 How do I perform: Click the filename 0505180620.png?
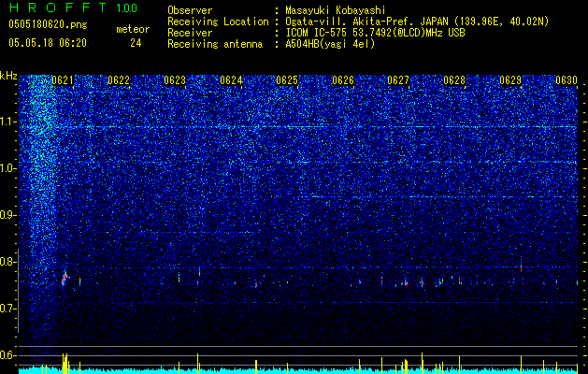point(48,24)
